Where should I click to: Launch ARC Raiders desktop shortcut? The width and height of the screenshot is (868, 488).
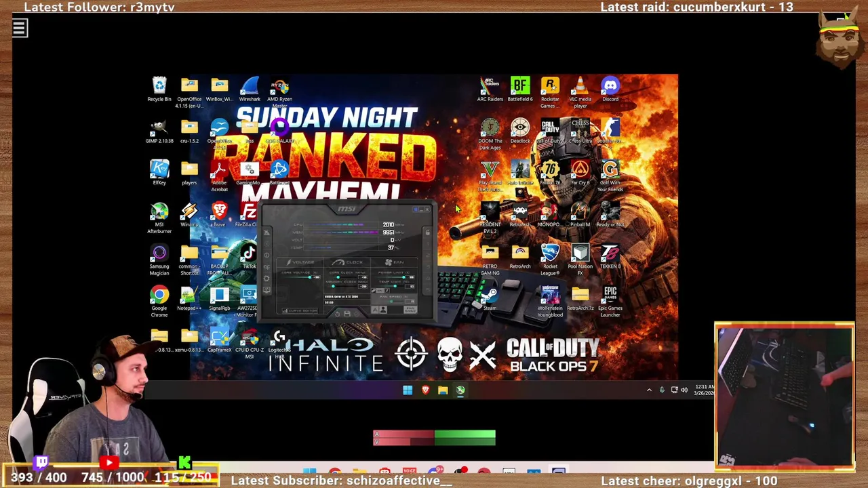tap(490, 89)
